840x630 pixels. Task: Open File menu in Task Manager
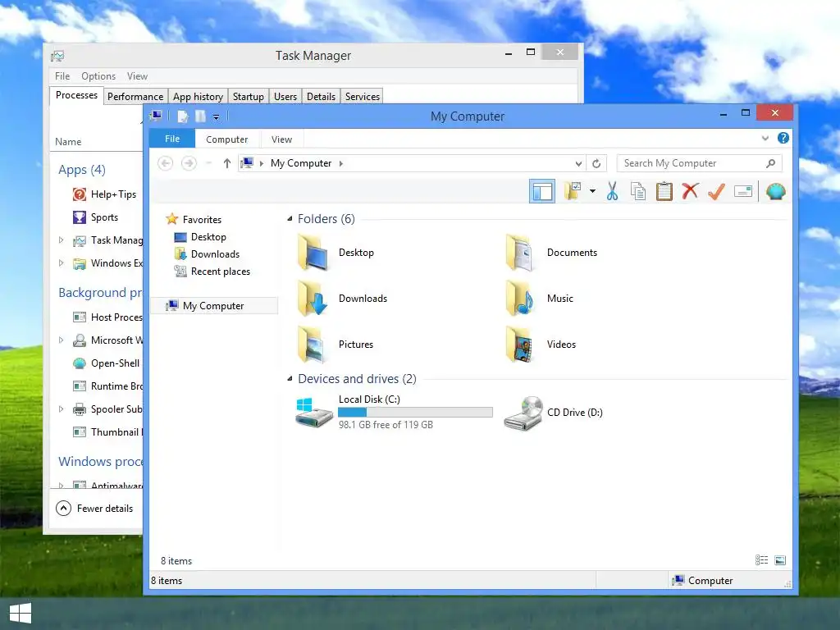pyautogui.click(x=62, y=76)
